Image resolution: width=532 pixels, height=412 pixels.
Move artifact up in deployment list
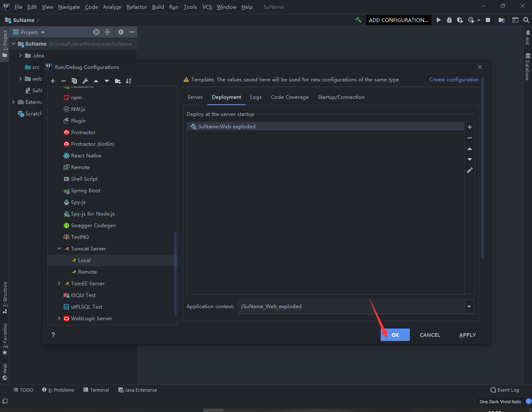pos(470,149)
